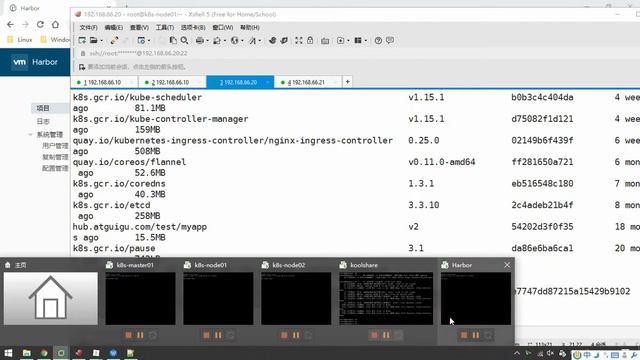Pause the k8s-node01 virtual machine
Viewport: 640px width, 360px height.
[218, 335]
